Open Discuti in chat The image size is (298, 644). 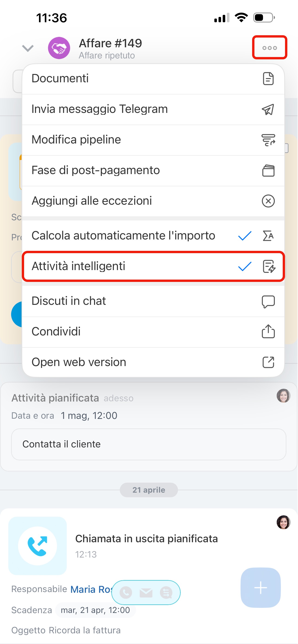point(153,301)
